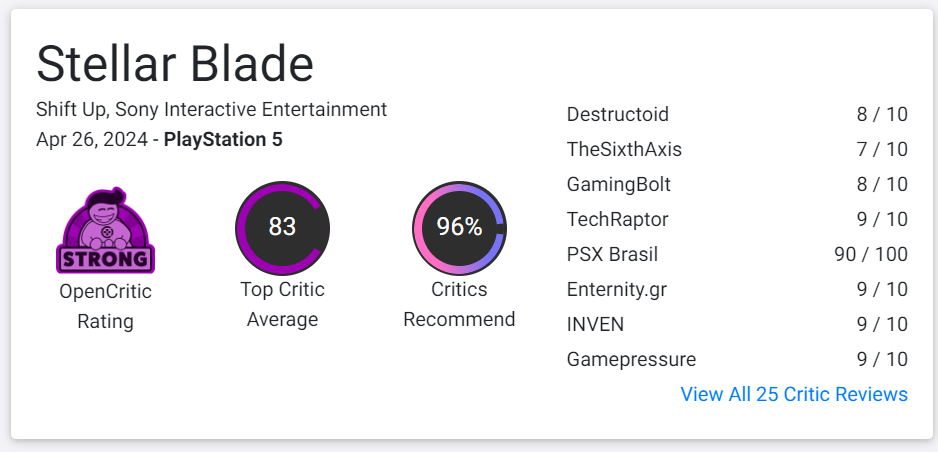Click the Gamepressure critic name
Viewport: 938px width, 452px height.
point(631,359)
